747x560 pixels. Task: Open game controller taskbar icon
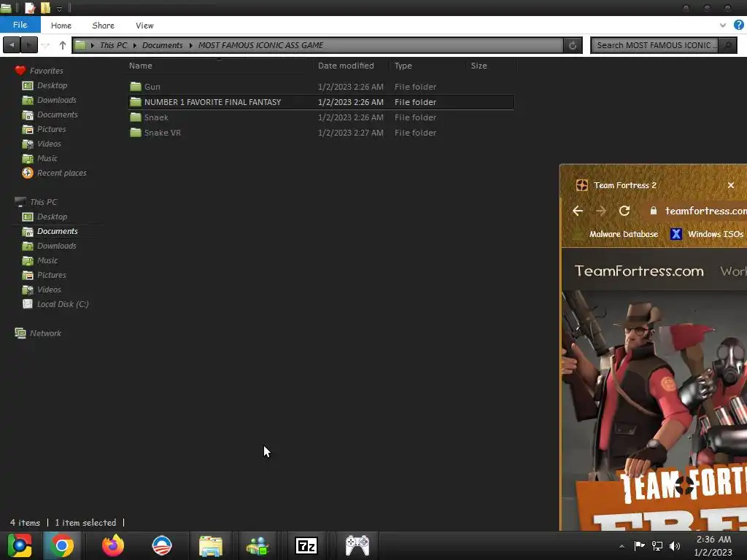coord(357,545)
